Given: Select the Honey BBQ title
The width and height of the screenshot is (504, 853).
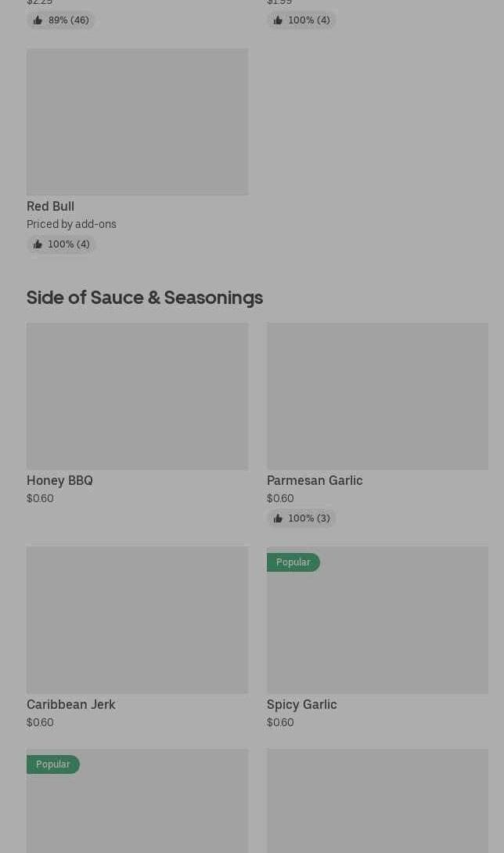Looking at the screenshot, I should [x=59, y=480].
